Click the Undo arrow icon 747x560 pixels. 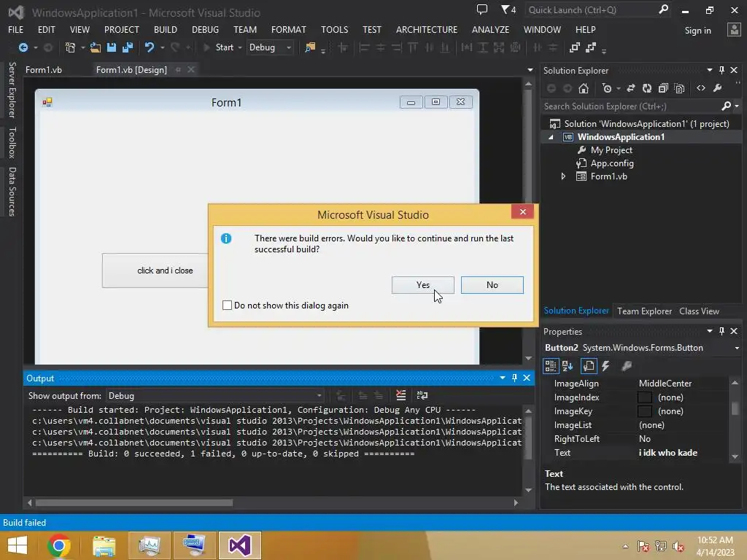(x=150, y=47)
